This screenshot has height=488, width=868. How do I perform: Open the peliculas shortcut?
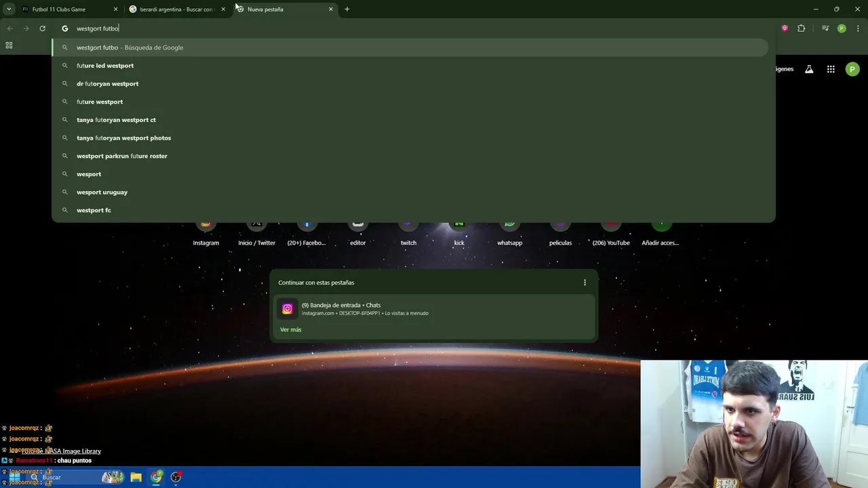(x=560, y=234)
